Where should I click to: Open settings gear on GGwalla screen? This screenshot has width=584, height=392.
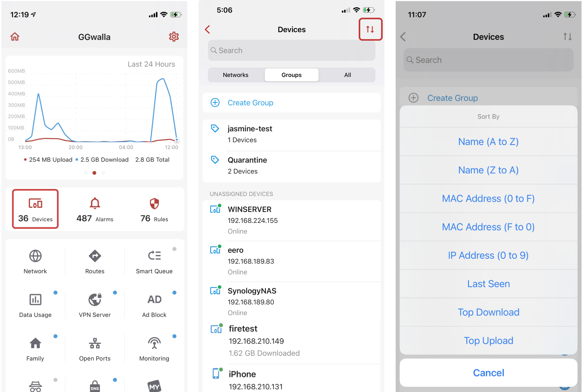pos(174,37)
